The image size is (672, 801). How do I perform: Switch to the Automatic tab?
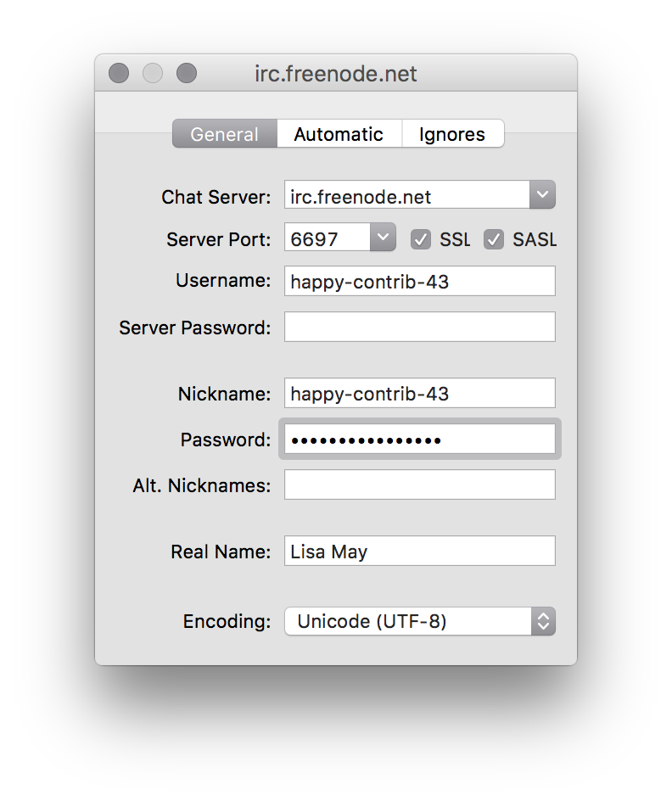coord(339,134)
